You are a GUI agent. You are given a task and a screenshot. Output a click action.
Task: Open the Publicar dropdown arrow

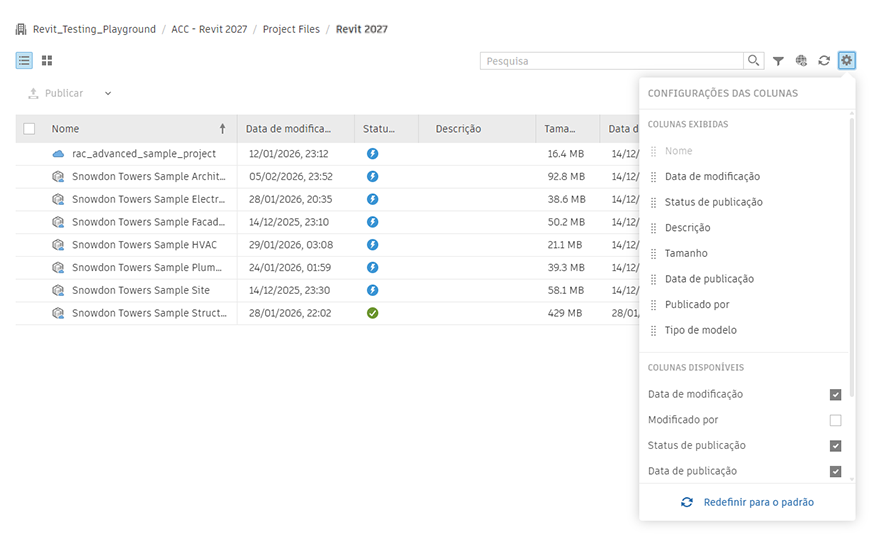click(108, 93)
